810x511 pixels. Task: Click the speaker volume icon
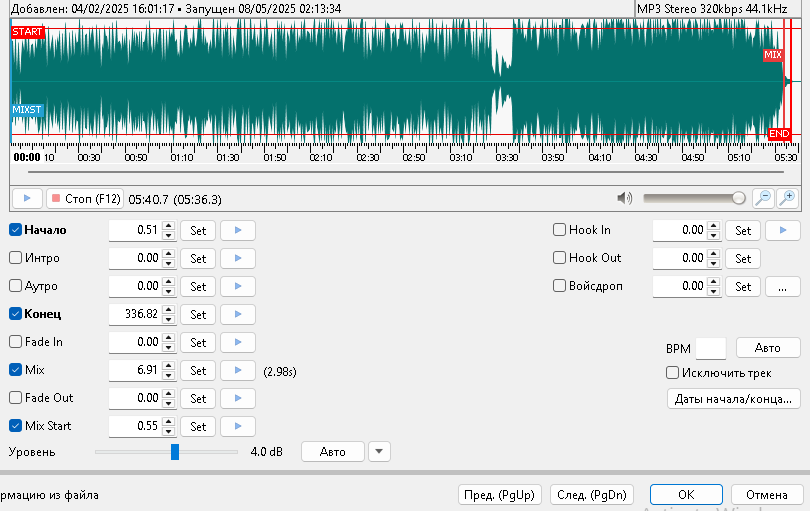[x=625, y=198]
